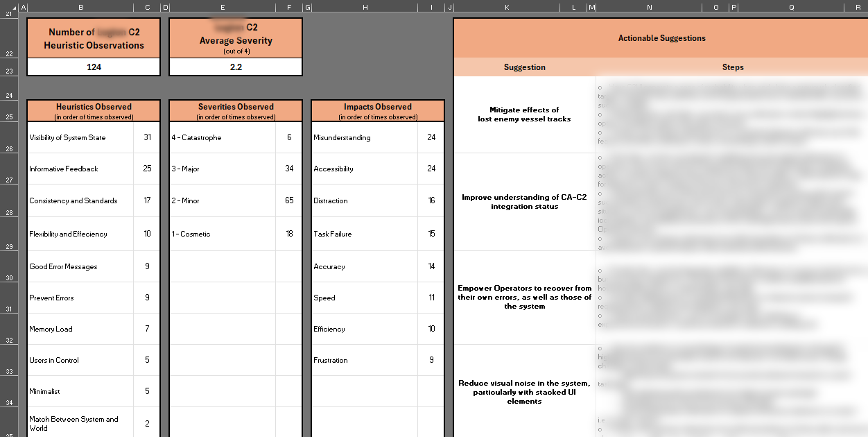The height and width of the screenshot is (437, 868).
Task: Click count 14 beside Accuracy
Action: [x=431, y=266]
